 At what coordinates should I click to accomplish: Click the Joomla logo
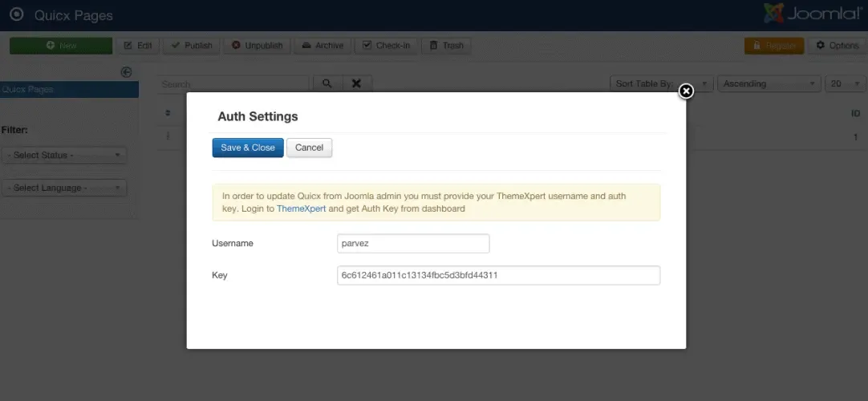point(812,14)
